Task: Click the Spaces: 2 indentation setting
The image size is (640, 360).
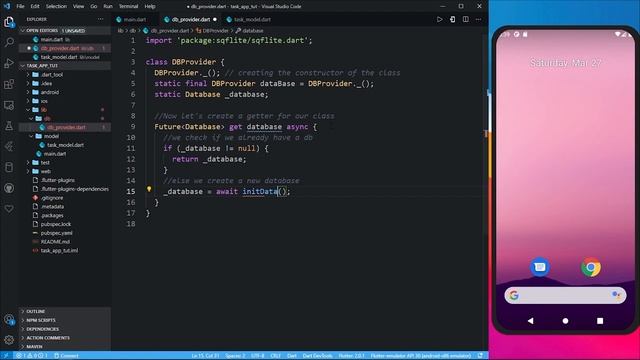Action: click(x=235, y=356)
